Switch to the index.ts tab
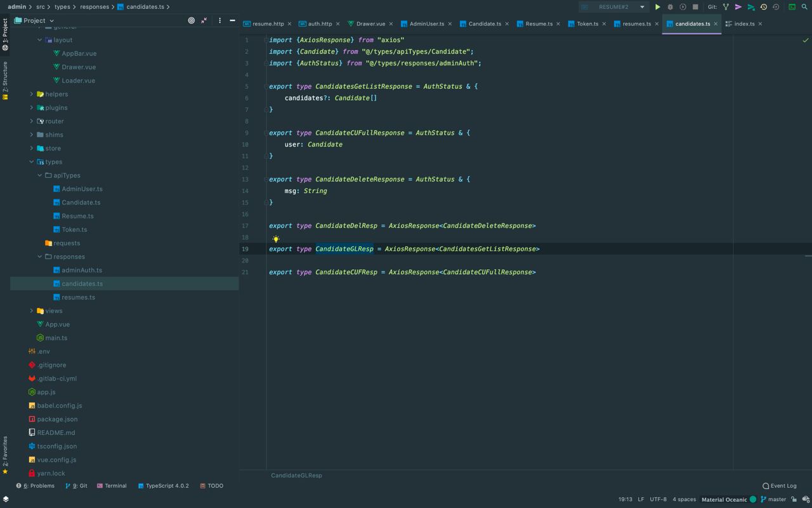812x508 pixels. click(743, 24)
